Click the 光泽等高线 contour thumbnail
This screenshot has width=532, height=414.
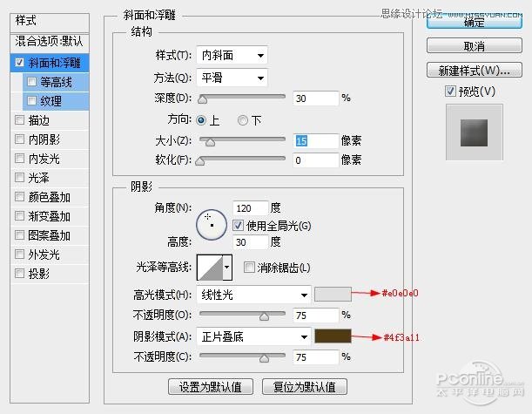point(210,268)
